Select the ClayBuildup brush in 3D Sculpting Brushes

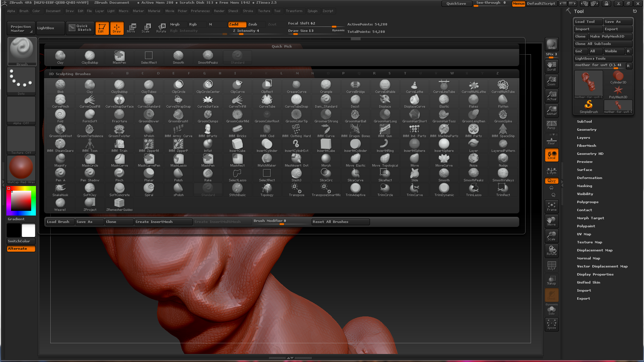[119, 86]
